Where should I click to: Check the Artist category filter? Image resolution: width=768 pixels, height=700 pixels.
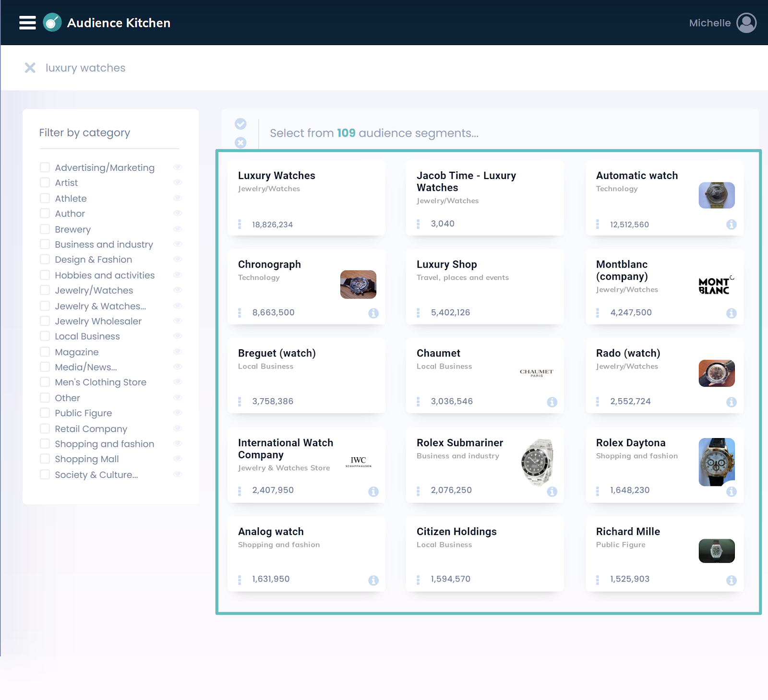click(x=45, y=182)
